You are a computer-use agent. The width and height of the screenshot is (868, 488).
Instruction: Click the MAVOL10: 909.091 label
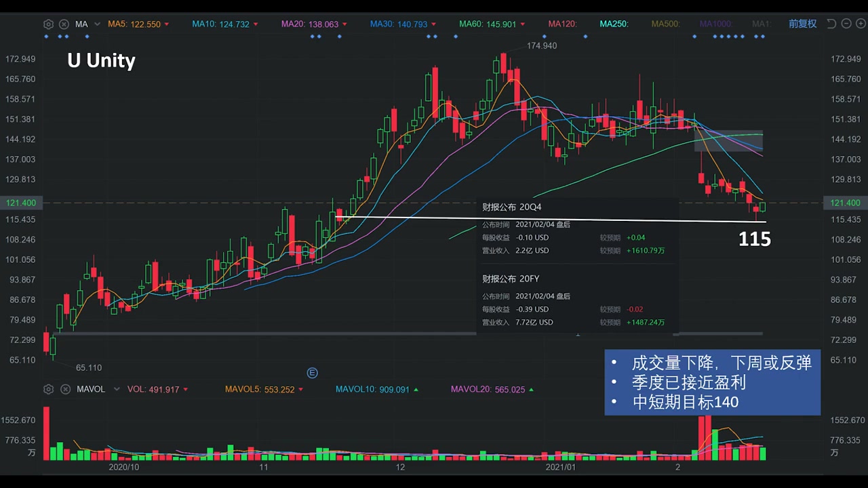point(372,390)
